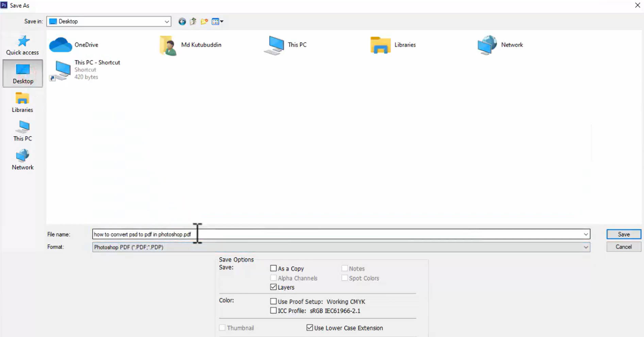The height and width of the screenshot is (337, 644).
Task: Open the View Menu dropdown arrow
Action: (222, 21)
